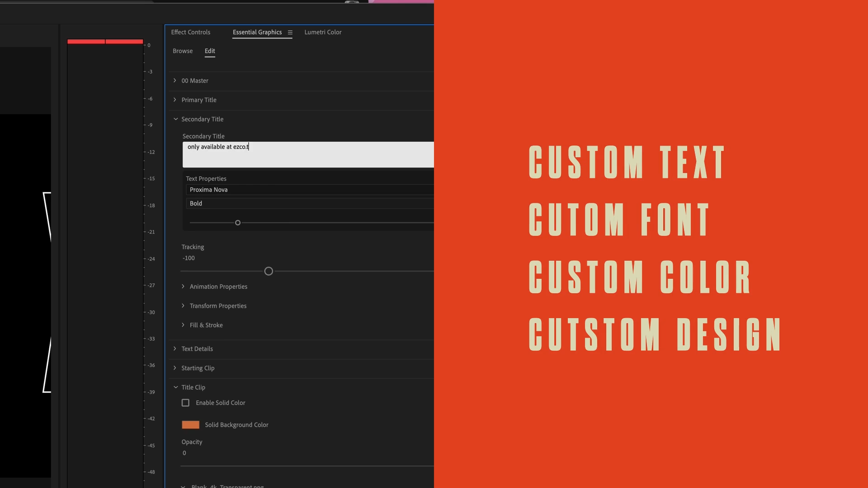Click the Tracking slider handle
Image resolution: width=868 pixels, height=488 pixels.
tap(269, 271)
